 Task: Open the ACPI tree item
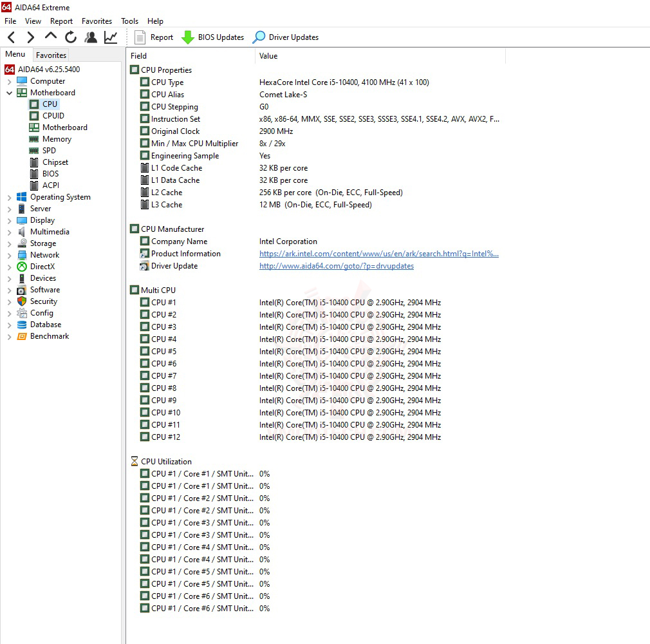click(44, 185)
